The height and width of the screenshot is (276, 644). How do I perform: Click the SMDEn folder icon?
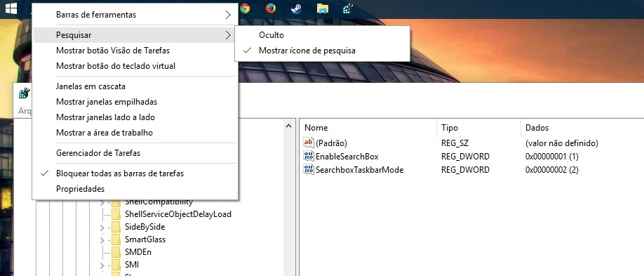(x=116, y=251)
